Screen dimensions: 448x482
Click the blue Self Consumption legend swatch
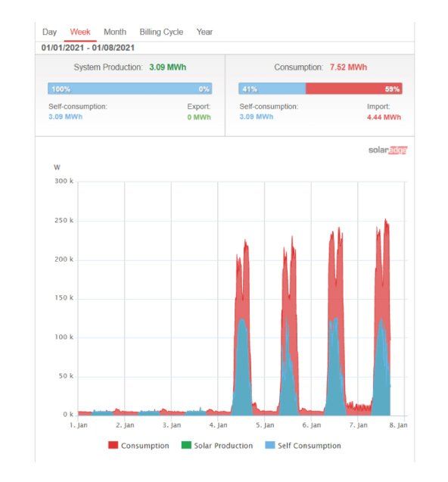point(270,445)
